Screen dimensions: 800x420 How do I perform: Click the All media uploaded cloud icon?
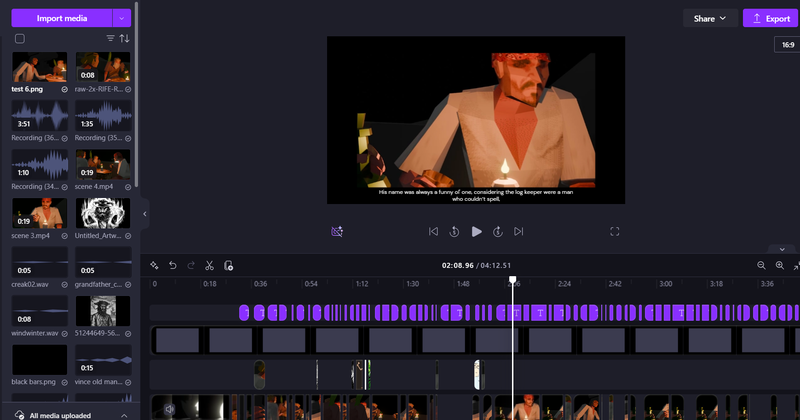coord(19,415)
